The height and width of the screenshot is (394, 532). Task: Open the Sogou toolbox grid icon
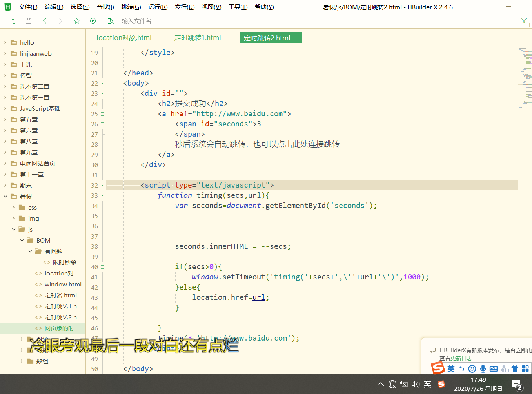pyautogui.click(x=525, y=368)
